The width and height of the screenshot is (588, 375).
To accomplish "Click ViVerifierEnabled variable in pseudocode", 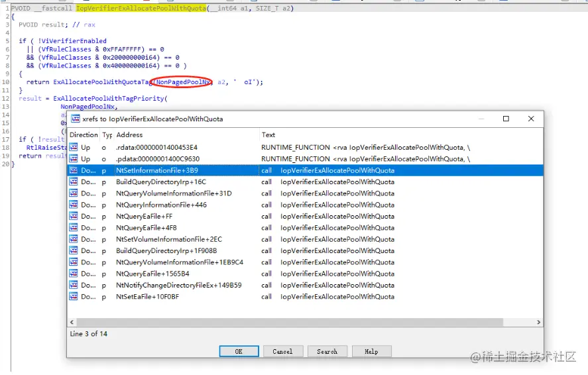I will click(74, 41).
